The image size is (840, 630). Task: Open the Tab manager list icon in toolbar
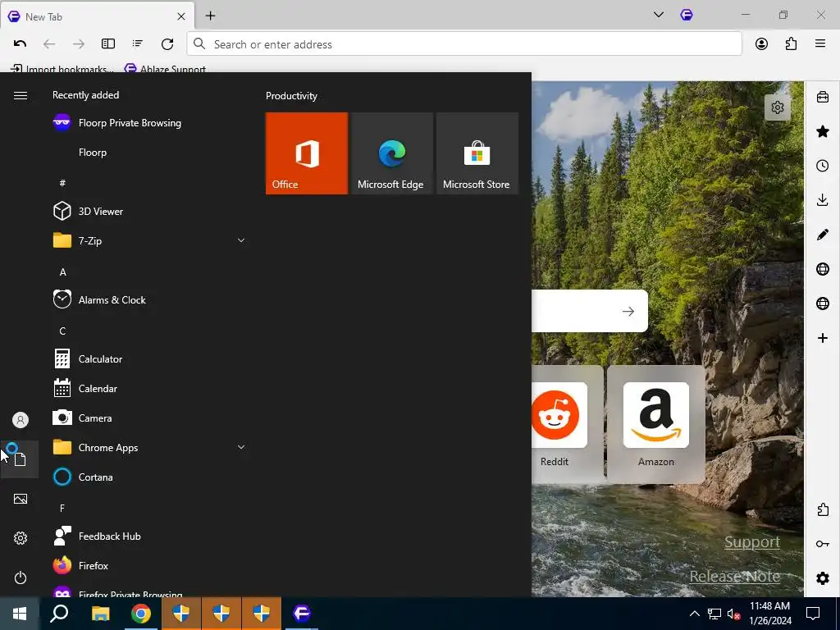[138, 44]
